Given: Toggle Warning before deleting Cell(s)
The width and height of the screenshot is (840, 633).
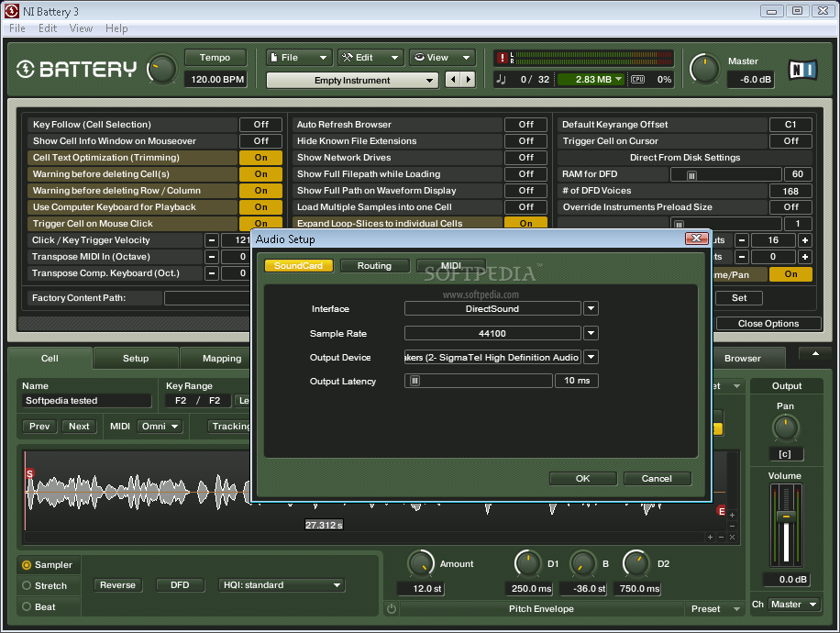Looking at the screenshot, I should point(260,174).
